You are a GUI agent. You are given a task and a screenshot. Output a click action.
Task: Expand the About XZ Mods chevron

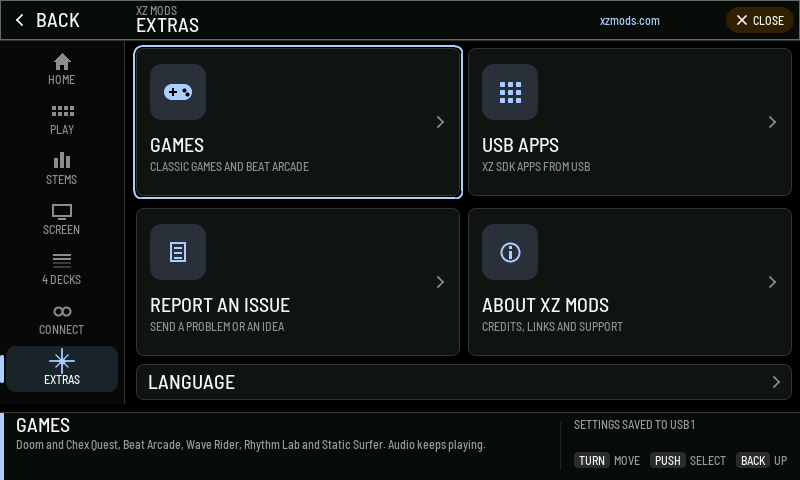pos(772,282)
